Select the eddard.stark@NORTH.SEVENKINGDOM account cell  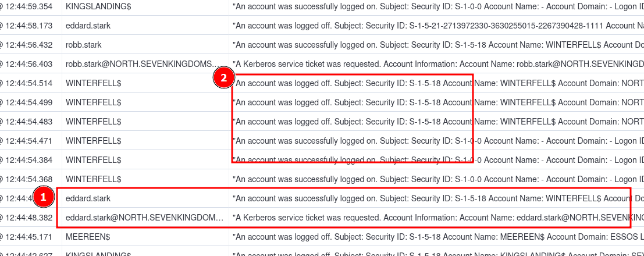coord(144,218)
